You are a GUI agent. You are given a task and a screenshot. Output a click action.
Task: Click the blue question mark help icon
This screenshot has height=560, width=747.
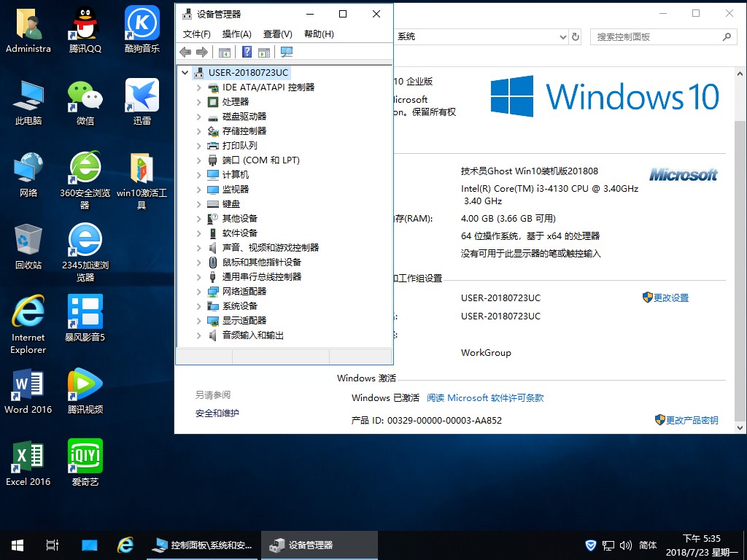pos(247,52)
